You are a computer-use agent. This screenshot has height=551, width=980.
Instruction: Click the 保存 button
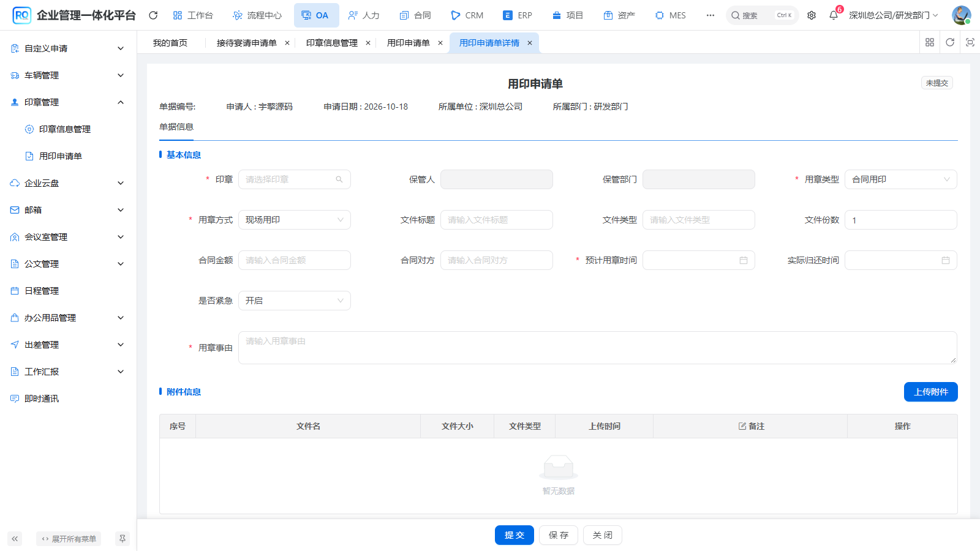(559, 535)
